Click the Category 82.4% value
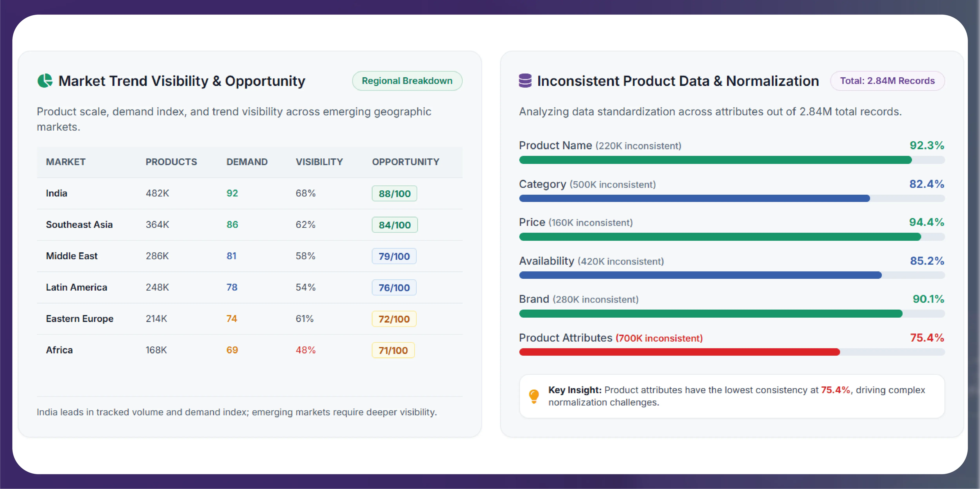 [927, 184]
